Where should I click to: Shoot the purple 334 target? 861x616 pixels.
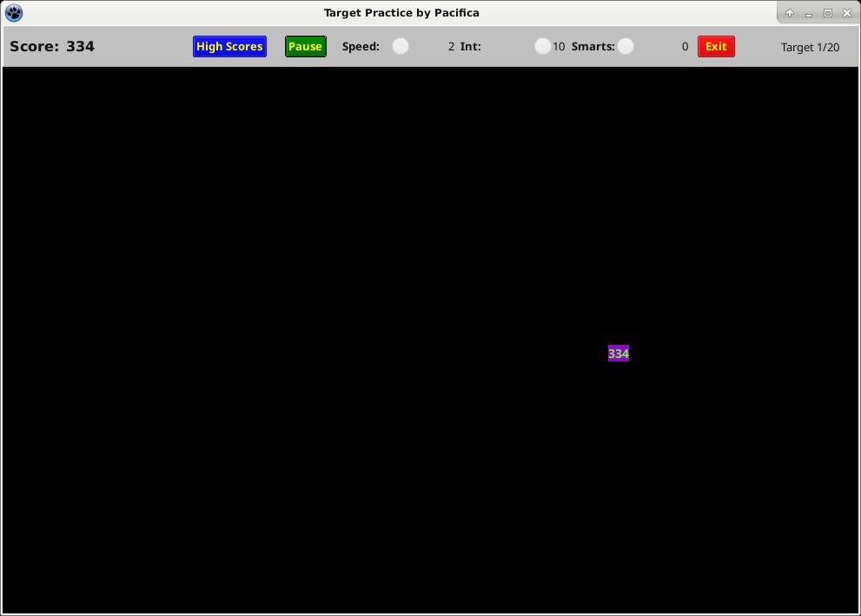point(619,354)
